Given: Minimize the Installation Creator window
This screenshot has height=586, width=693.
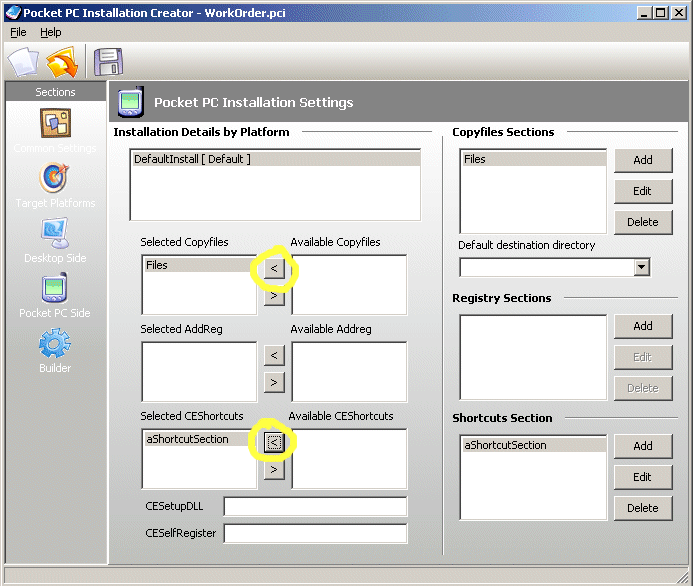Looking at the screenshot, I should [644, 13].
